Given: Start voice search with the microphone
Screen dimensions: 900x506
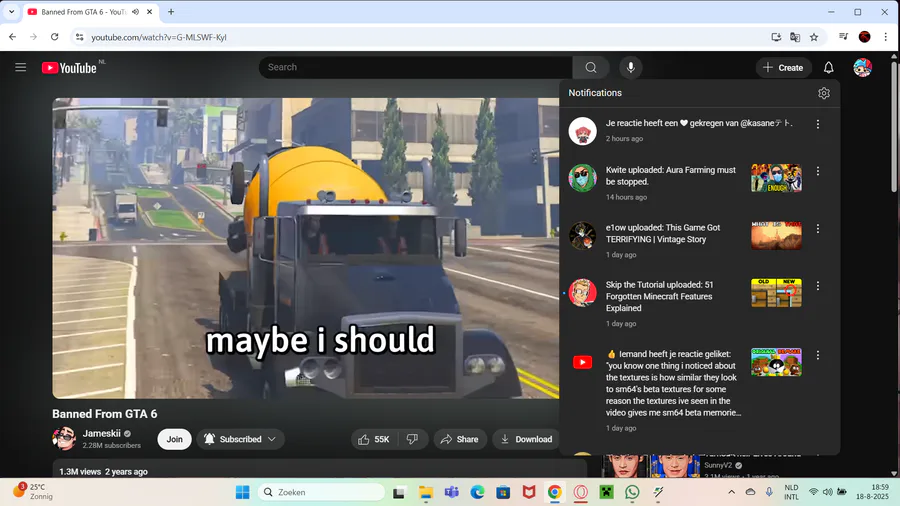Looking at the screenshot, I should [x=630, y=68].
